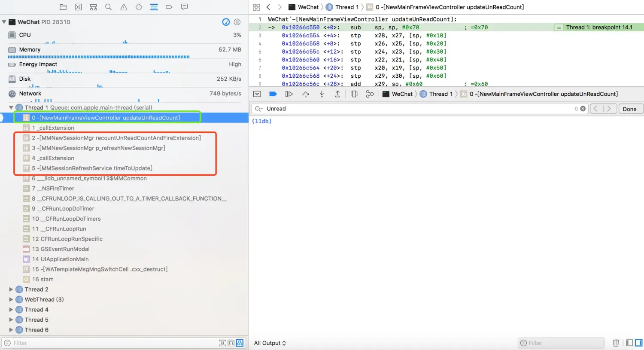This screenshot has width=644, height=350.
Task: Open search options magnifier dropdown
Action: [258, 109]
